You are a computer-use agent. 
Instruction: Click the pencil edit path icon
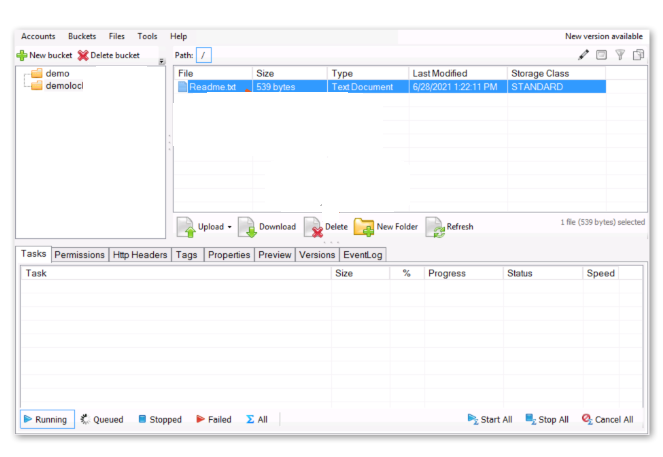[583, 55]
